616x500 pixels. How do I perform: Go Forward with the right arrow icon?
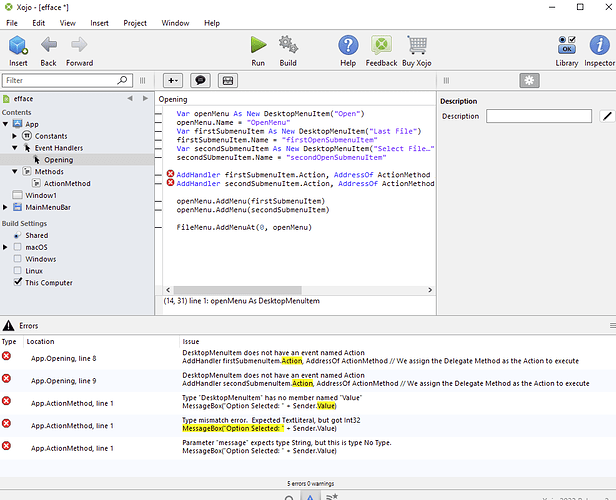(x=79, y=45)
